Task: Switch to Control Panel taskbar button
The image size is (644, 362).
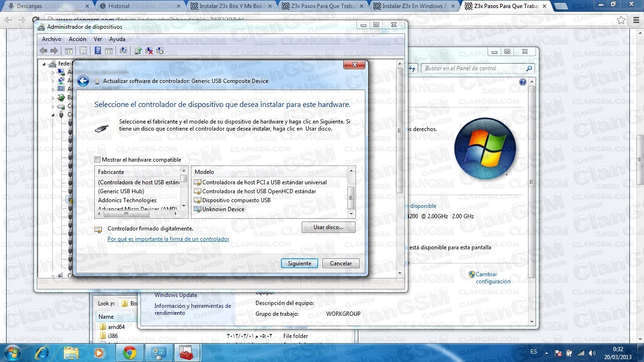Action: (x=159, y=353)
